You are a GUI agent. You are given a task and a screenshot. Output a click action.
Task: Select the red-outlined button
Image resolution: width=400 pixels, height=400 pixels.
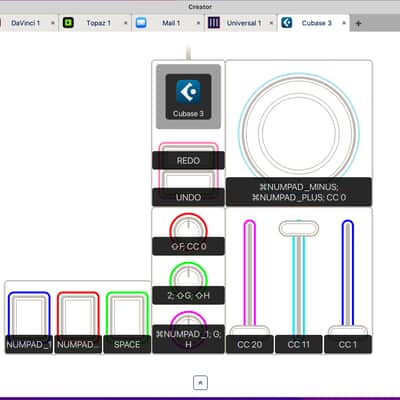(x=78, y=314)
